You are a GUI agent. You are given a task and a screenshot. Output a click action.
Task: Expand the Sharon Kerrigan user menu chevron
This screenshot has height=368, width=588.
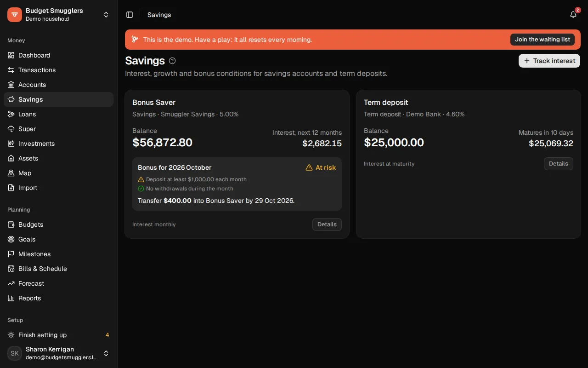[x=106, y=353]
